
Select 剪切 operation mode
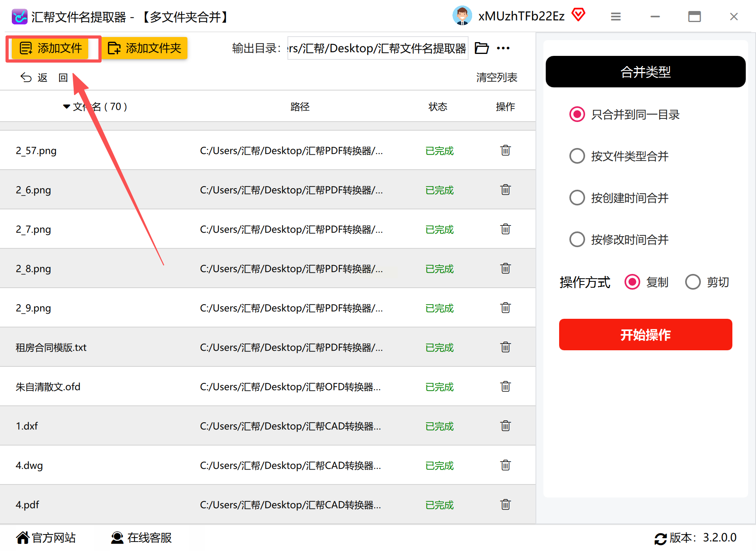pyautogui.click(x=693, y=282)
